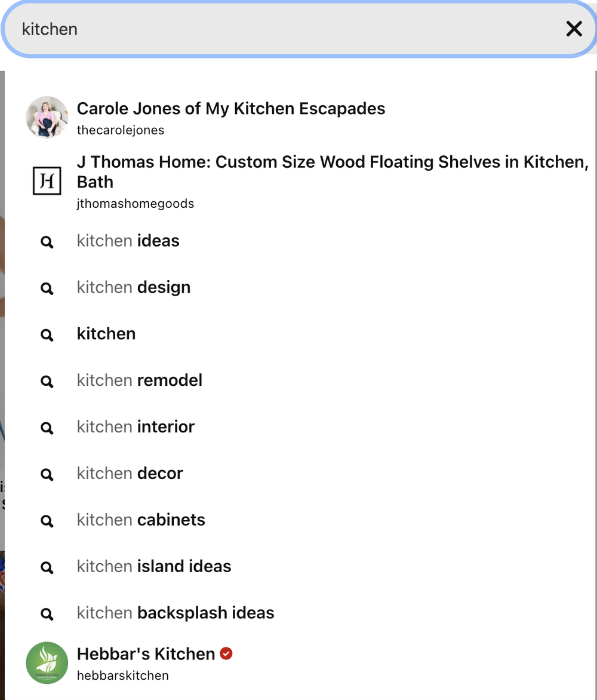Viewport: 597px width, 700px height.
Task: Open the hebbarskitchen username link
Action: point(123,676)
